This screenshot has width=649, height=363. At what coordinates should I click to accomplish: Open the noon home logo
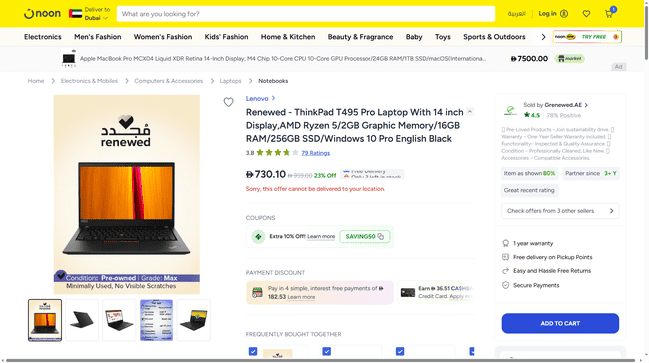click(42, 14)
